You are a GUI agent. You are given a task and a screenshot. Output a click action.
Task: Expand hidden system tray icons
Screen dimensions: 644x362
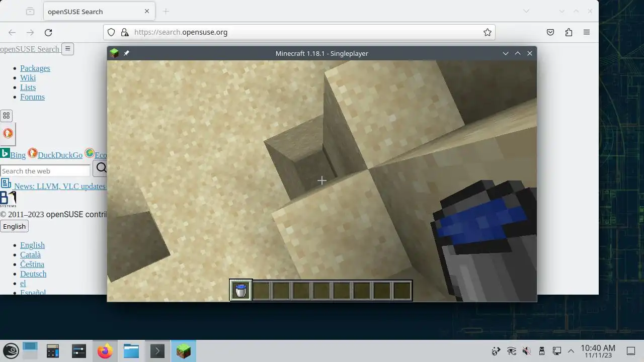[x=571, y=351]
